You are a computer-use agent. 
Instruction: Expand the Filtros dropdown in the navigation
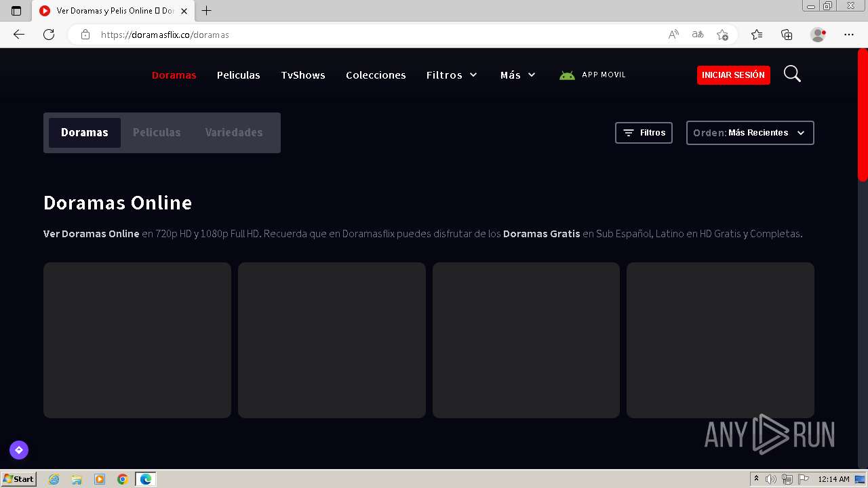pyautogui.click(x=452, y=75)
